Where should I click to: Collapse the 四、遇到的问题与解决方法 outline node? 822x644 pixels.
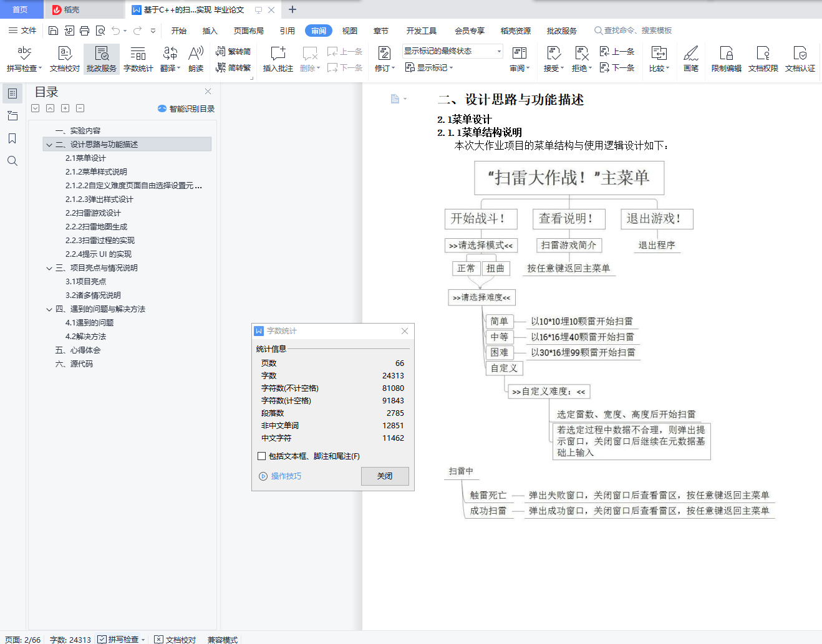[x=49, y=309]
